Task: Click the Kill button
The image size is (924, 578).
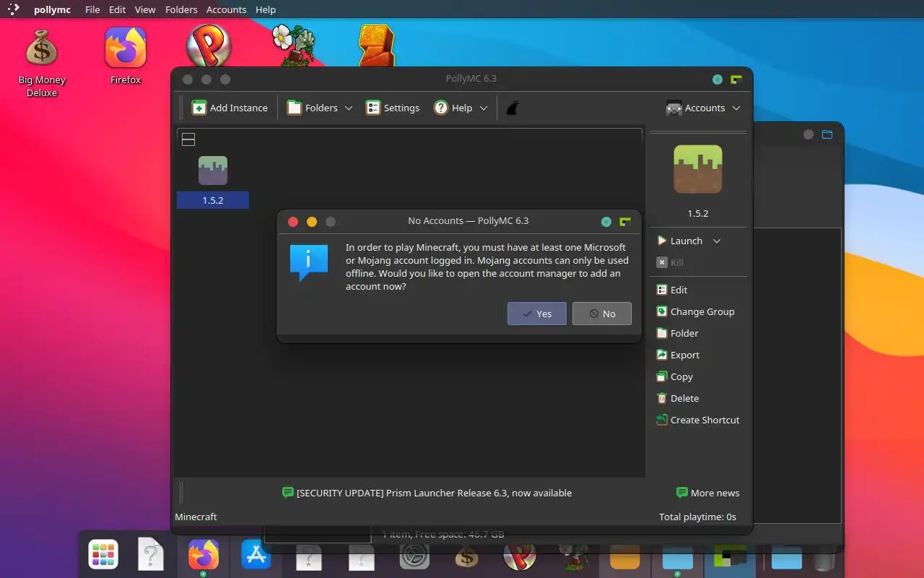Action: pyautogui.click(x=670, y=262)
